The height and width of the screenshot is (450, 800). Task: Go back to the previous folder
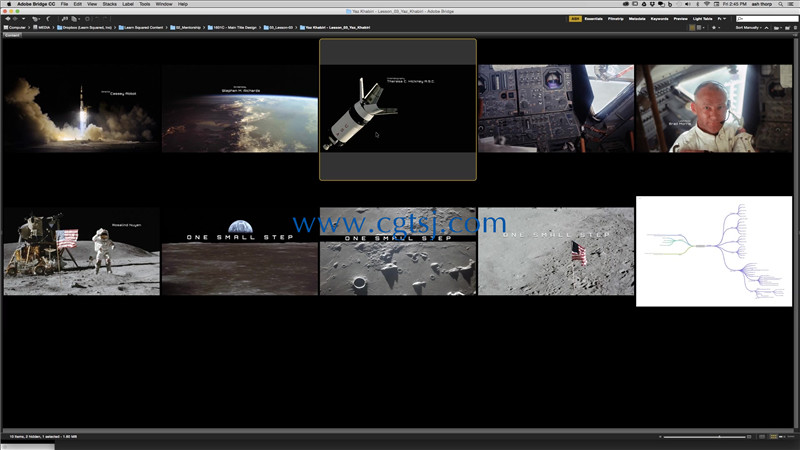click(x=7, y=19)
